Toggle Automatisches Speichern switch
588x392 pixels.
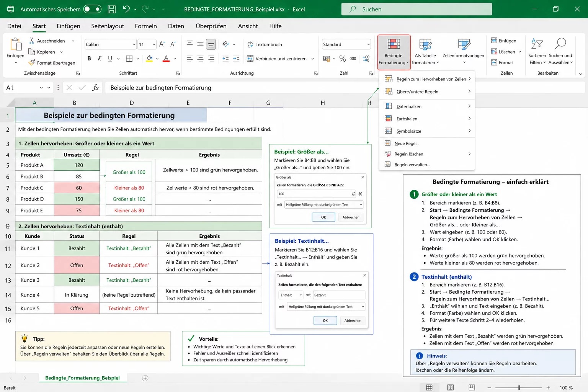tap(92, 9)
